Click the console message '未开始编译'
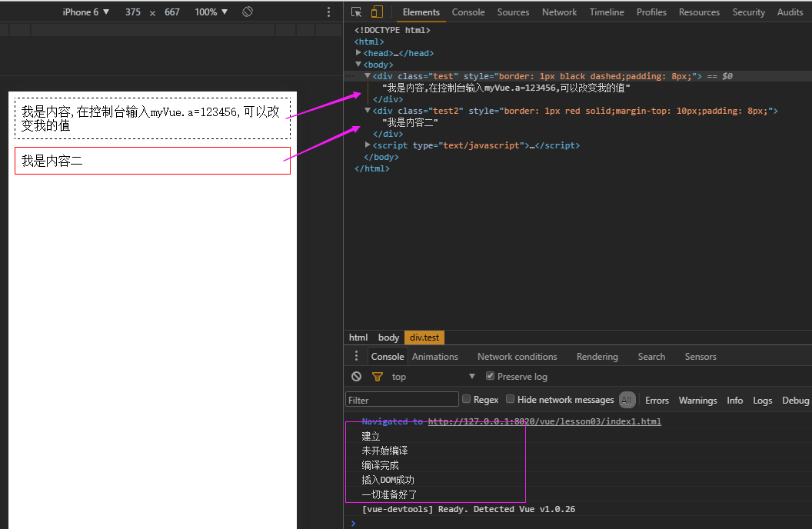812x529 pixels. (384, 451)
